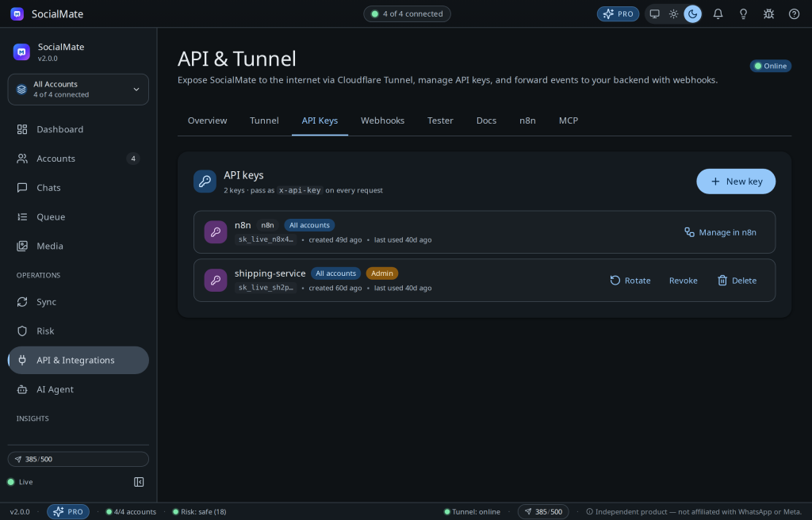Screen dimensions: 812x520
Task: Open Media in the sidebar
Action: [79, 246]
